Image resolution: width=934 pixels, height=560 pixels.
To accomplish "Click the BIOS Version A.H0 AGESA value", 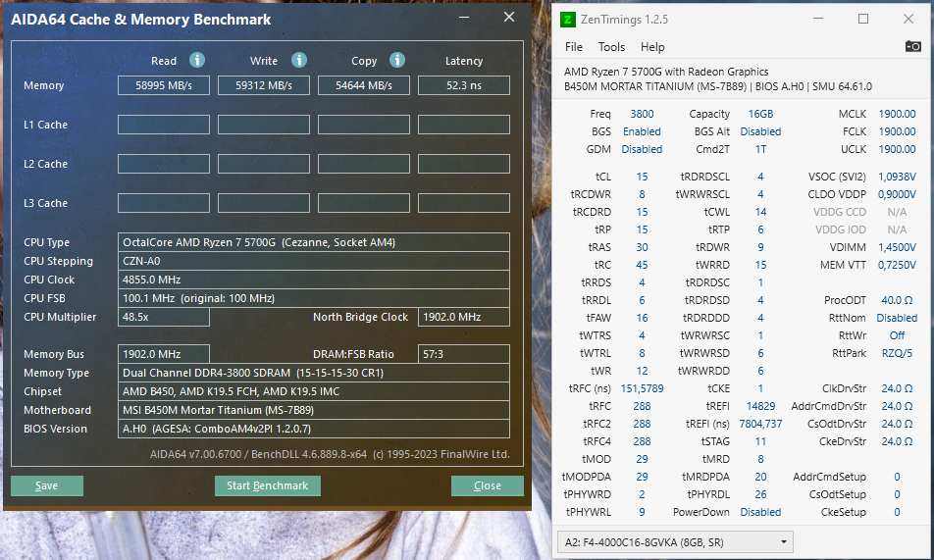I will (x=314, y=429).
